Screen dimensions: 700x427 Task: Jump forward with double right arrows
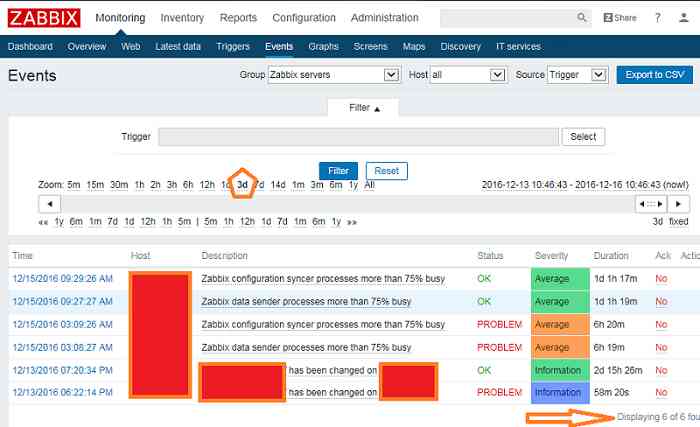point(352,222)
